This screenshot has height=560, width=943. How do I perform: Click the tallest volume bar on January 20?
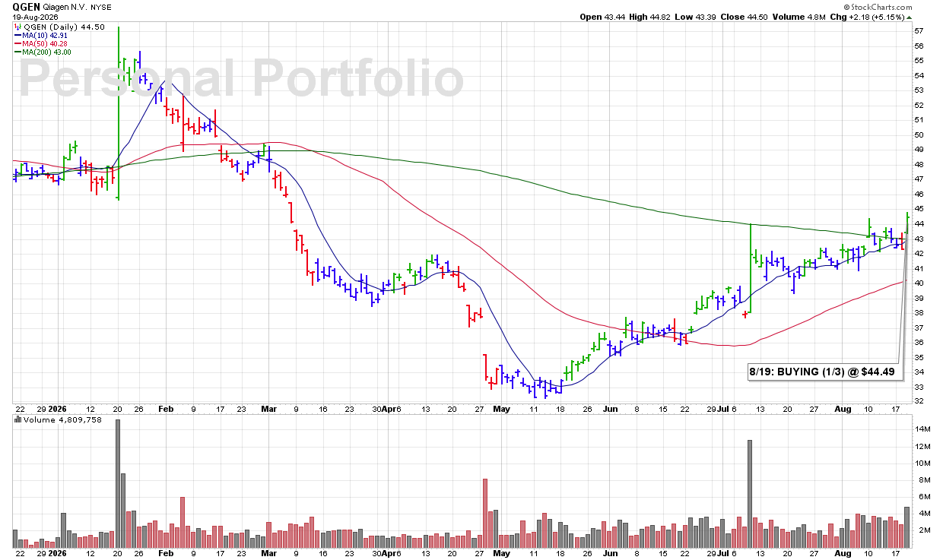coord(118,483)
